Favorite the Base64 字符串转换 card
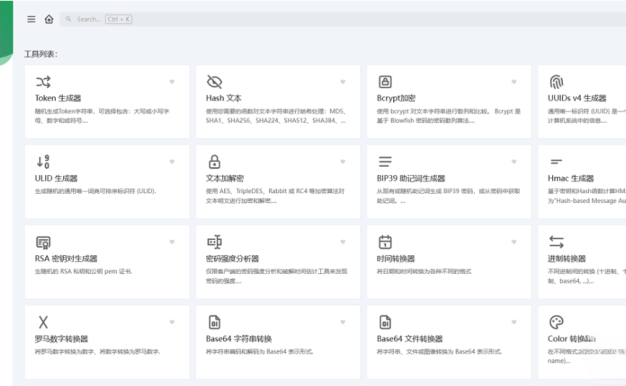The height and width of the screenshot is (386, 626). 343,322
